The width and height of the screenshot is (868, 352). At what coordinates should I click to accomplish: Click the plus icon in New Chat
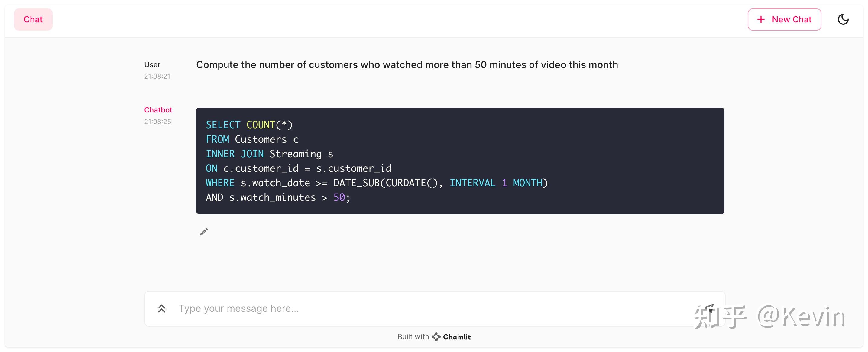(x=761, y=20)
